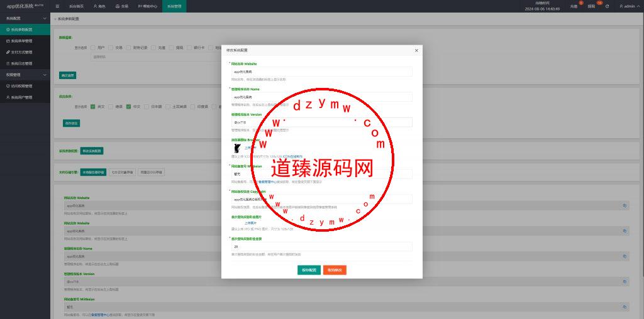Click the refresh icon in top bar
Viewport: 644px width, 319px height.
pyautogui.click(x=607, y=6)
